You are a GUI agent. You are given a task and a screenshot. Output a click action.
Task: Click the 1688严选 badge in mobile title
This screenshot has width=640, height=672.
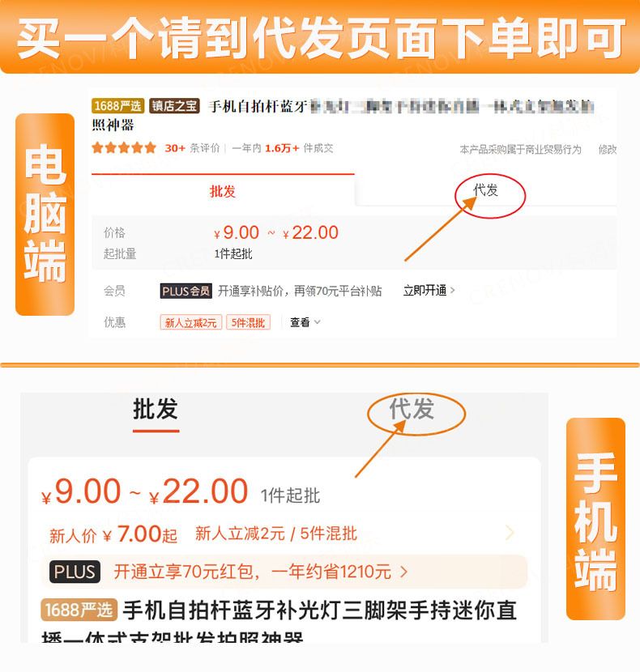pyautogui.click(x=79, y=610)
